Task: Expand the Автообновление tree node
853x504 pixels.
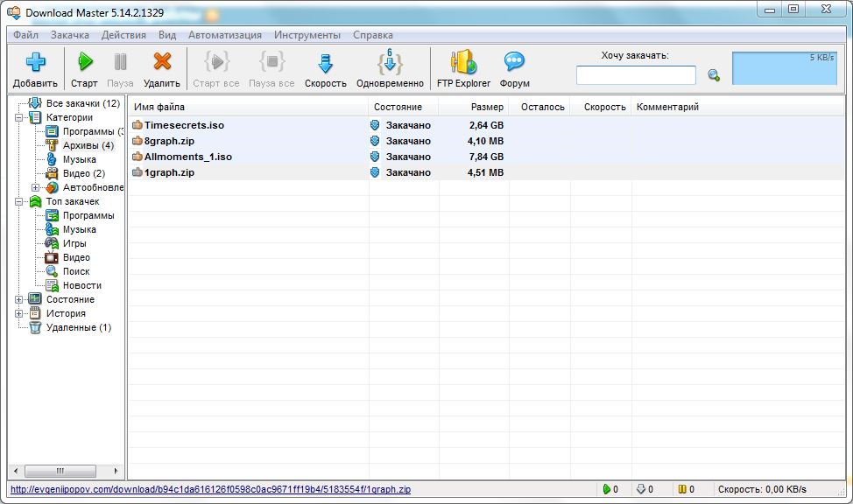Action: [x=35, y=187]
